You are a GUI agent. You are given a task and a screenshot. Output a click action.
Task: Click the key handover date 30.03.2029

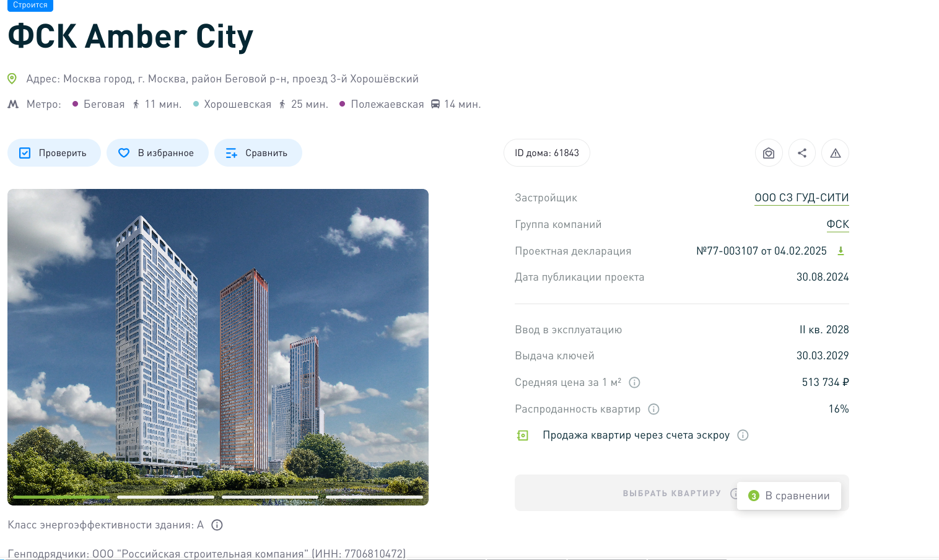823,356
